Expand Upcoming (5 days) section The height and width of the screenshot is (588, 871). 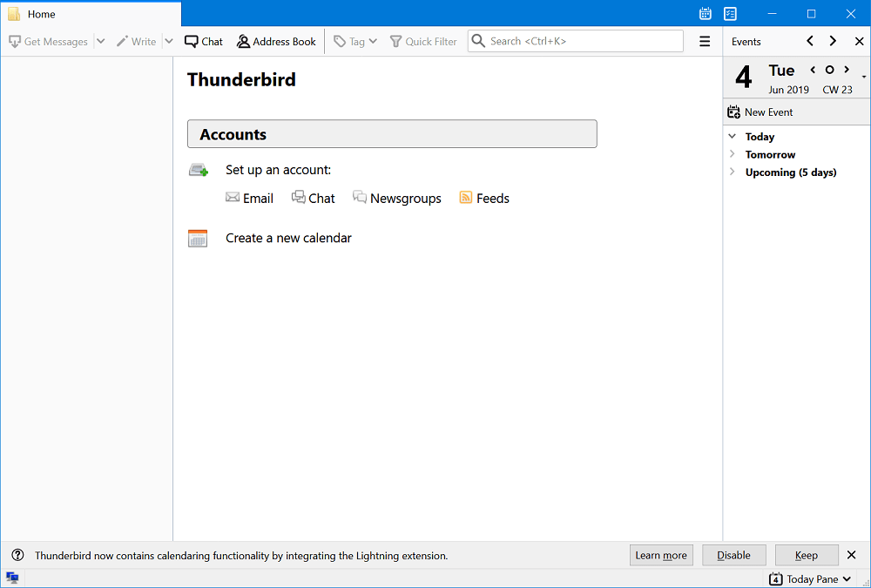tap(733, 172)
